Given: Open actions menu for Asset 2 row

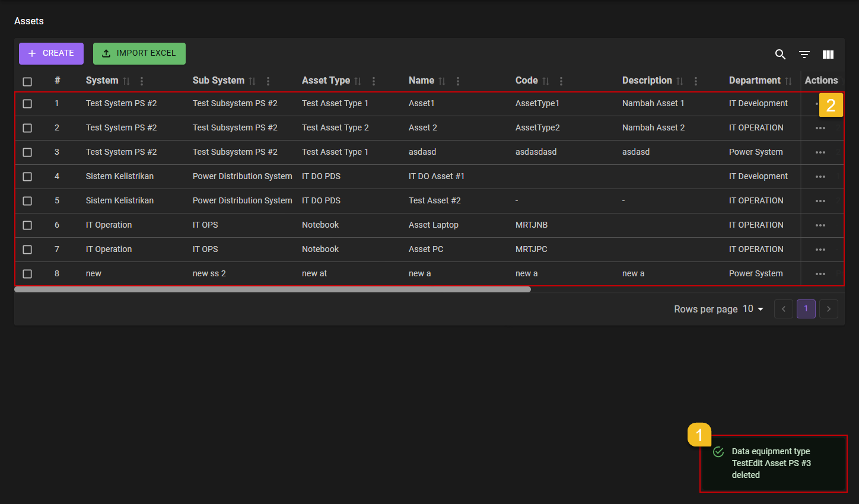Looking at the screenshot, I should click(x=820, y=128).
